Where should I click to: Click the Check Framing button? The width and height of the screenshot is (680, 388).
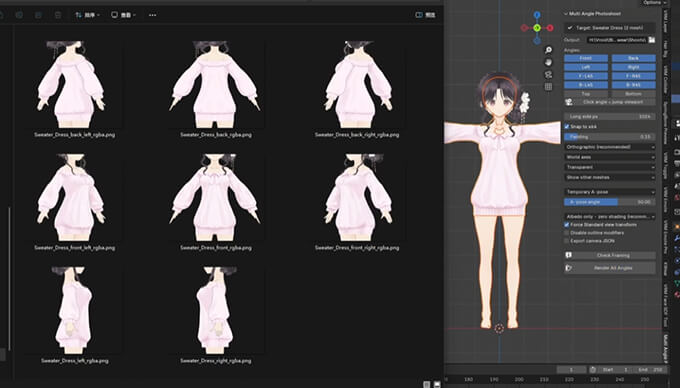coord(610,255)
